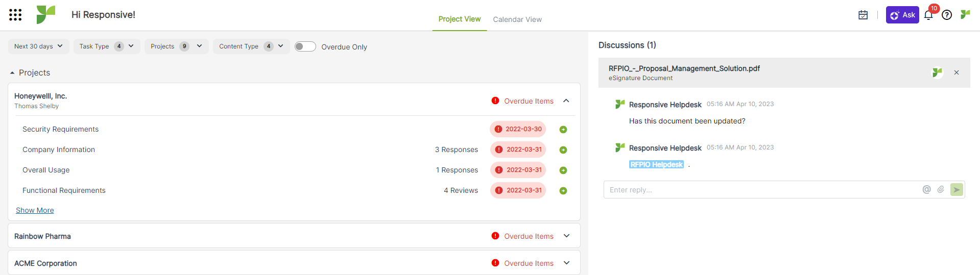Click the Overall Usage row title

pos(46,170)
